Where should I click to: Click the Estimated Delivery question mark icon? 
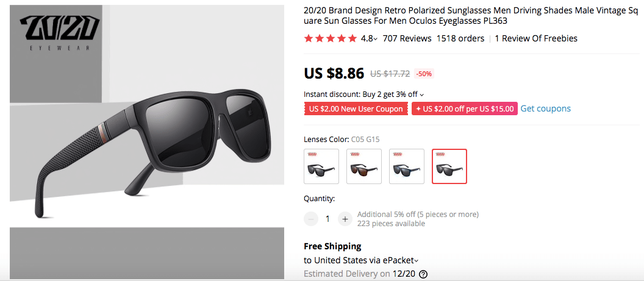click(x=423, y=274)
